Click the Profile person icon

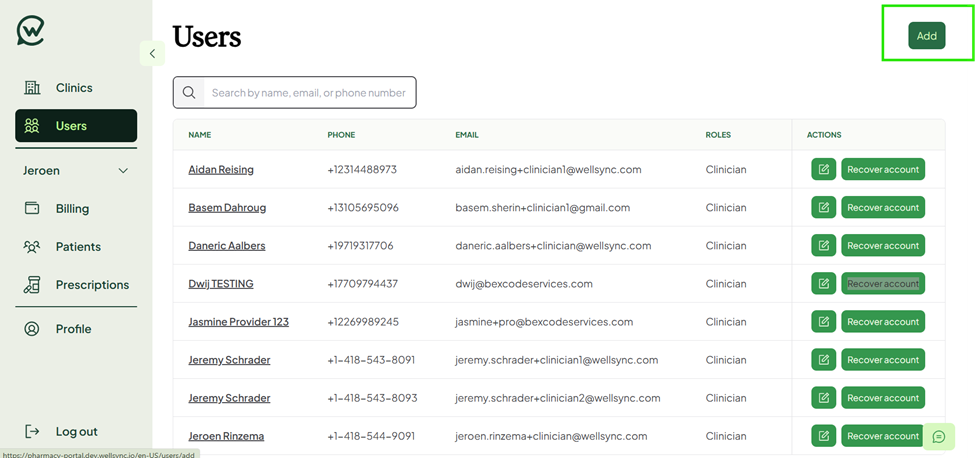click(32, 329)
